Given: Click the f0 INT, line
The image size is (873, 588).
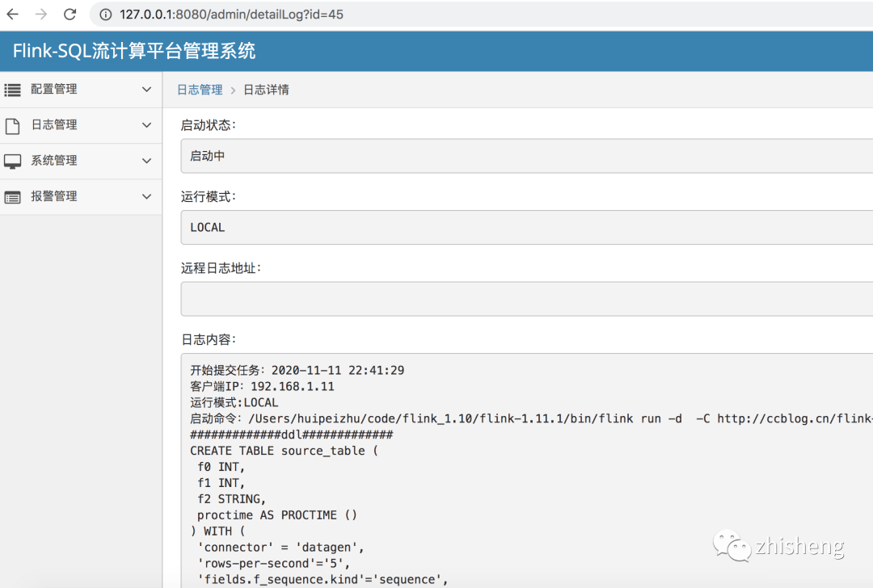Looking at the screenshot, I should [x=221, y=467].
